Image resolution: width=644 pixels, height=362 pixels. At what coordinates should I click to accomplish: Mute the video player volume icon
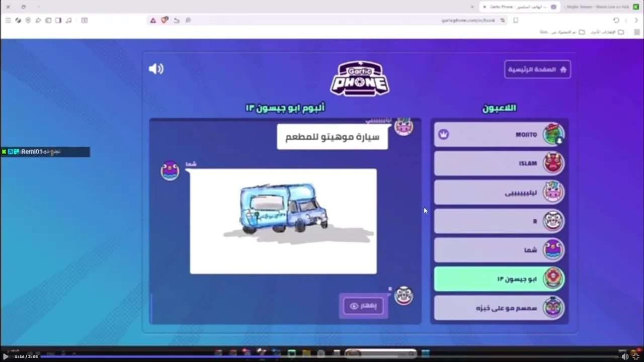pyautogui.click(x=625, y=356)
